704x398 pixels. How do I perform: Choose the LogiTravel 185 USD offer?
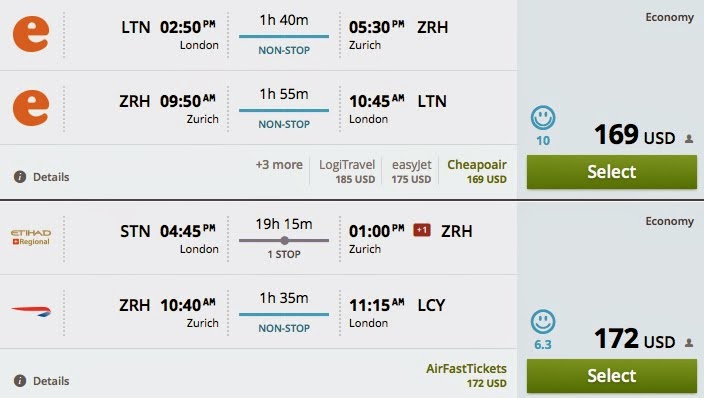coord(347,172)
